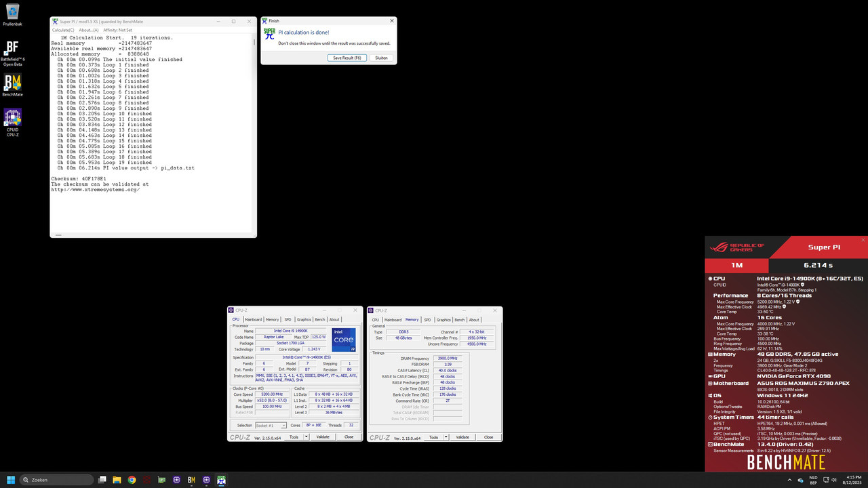Close the BenchMate result overlay panel
The width and height of the screenshot is (868, 488).
pyautogui.click(x=863, y=240)
